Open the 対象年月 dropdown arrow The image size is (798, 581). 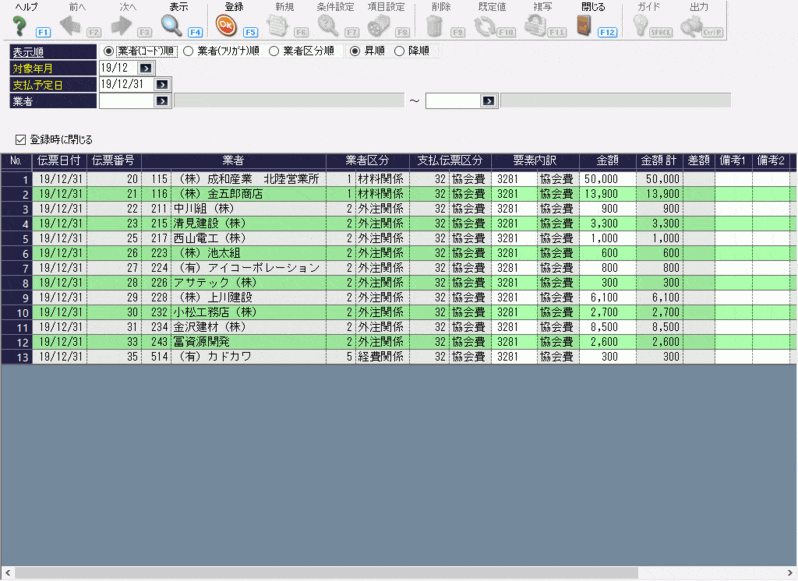click(x=145, y=68)
